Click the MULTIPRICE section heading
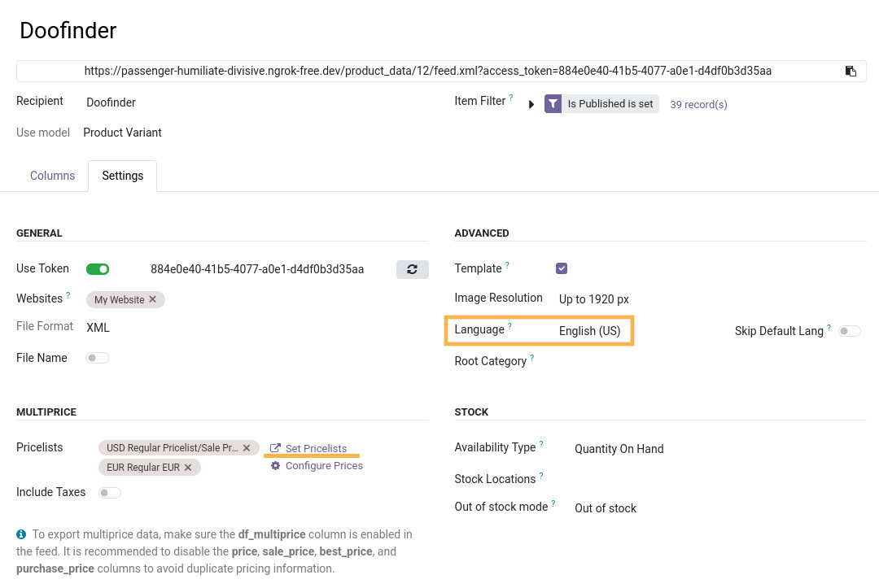The height and width of the screenshot is (588, 879). tap(46, 412)
